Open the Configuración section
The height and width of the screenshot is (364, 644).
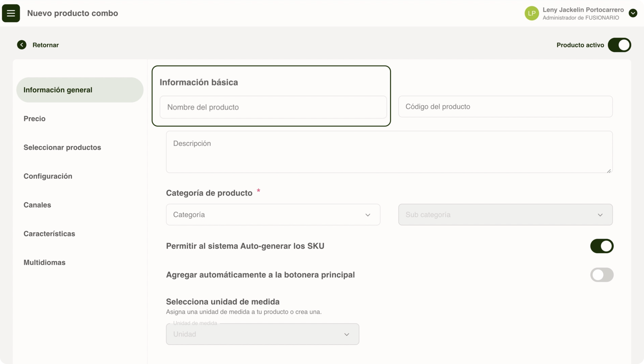pos(48,176)
